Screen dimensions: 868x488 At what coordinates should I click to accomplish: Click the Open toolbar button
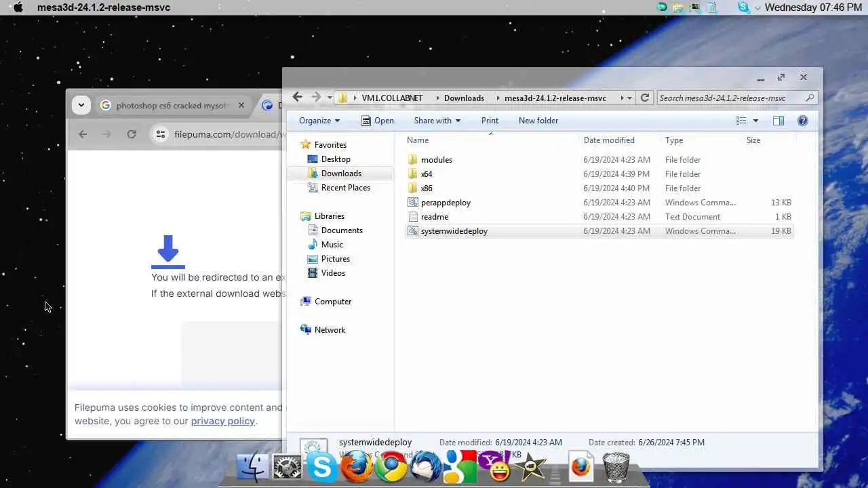coord(378,121)
